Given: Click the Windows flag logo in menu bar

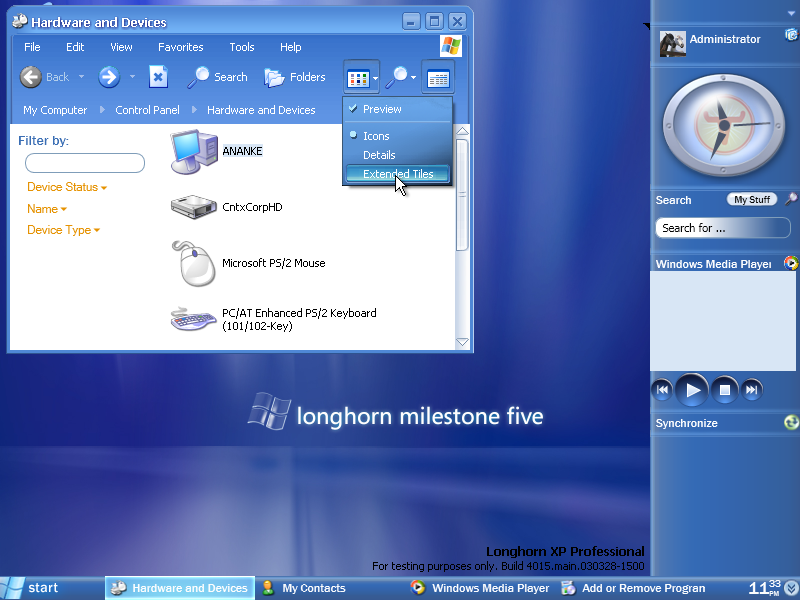Looking at the screenshot, I should [x=451, y=46].
